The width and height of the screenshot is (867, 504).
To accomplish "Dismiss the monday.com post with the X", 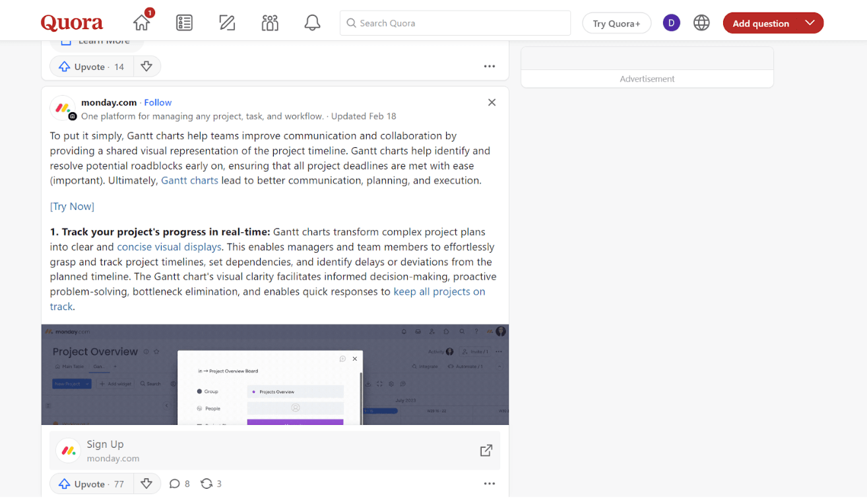I will coord(492,102).
